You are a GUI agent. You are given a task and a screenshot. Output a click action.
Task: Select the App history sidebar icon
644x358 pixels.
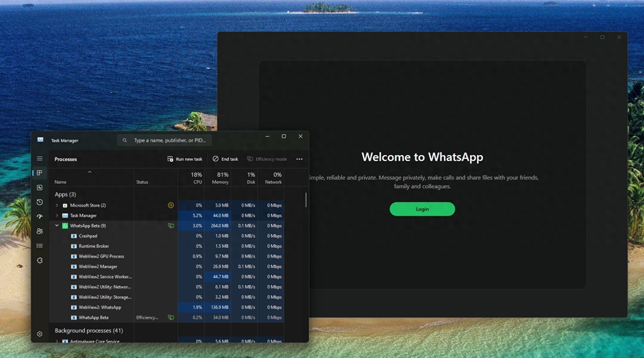click(x=40, y=202)
